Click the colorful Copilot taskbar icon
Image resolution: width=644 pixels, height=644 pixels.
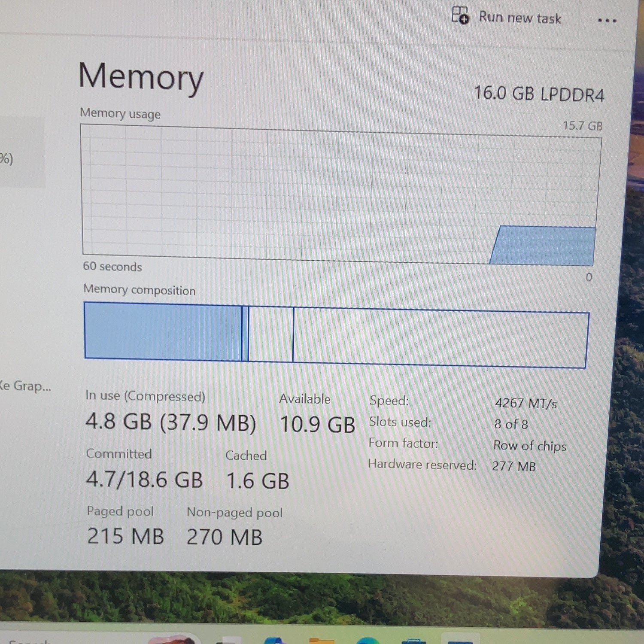[275, 641]
